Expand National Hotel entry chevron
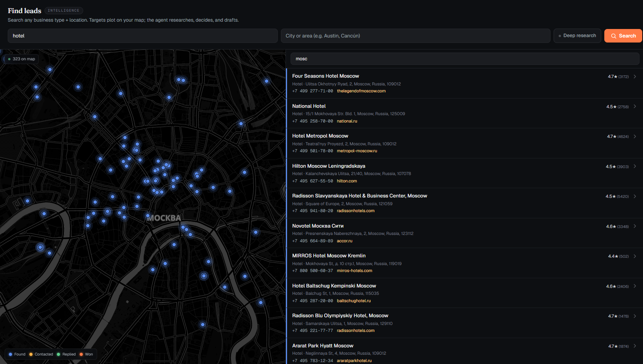 click(x=635, y=106)
